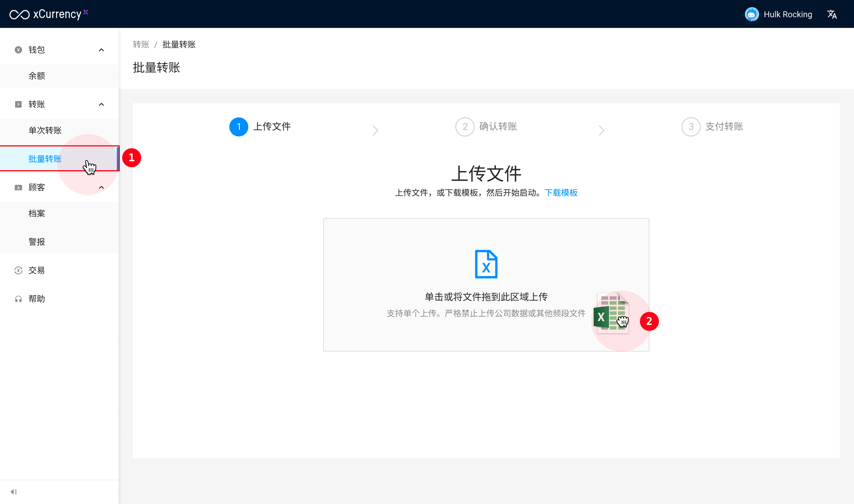This screenshot has height=504, width=854.
Task: Open the 档案 profiles menu item
Action: tap(37, 213)
